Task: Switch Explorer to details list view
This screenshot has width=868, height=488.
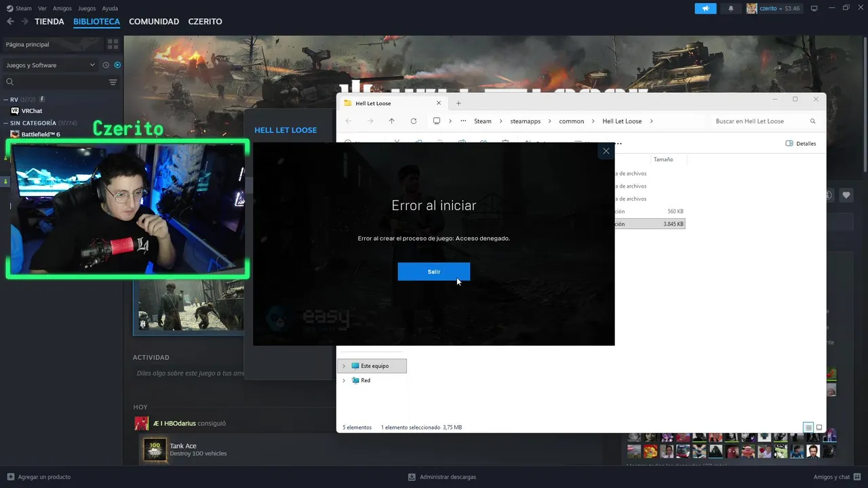Action: pyautogui.click(x=808, y=428)
